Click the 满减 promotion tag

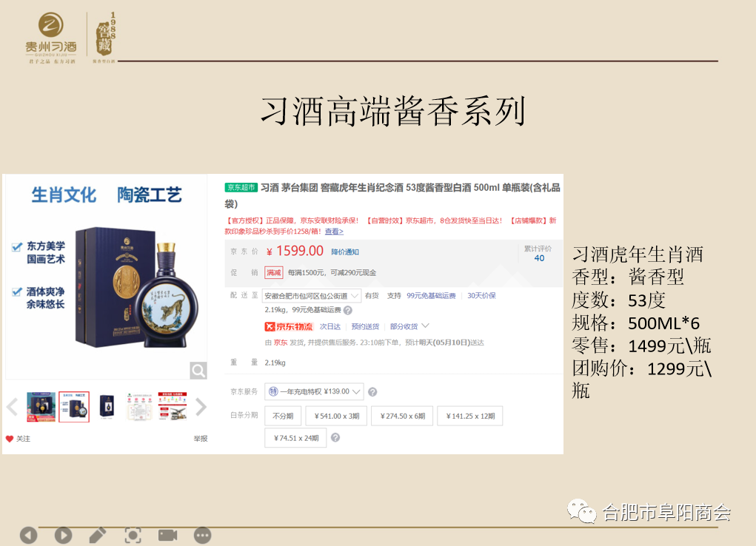tap(274, 273)
